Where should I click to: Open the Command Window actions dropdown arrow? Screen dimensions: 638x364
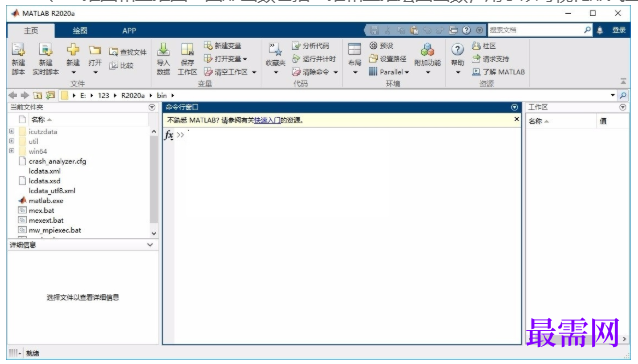(x=514, y=107)
